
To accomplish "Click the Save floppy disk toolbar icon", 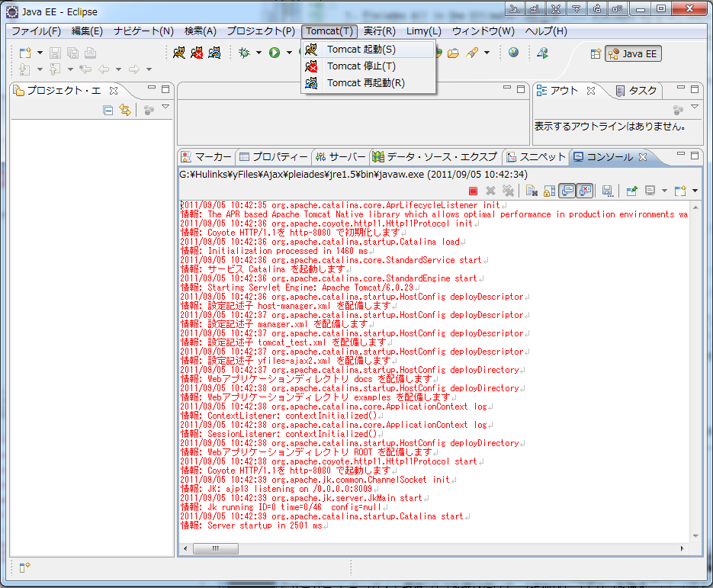I will (x=55, y=53).
